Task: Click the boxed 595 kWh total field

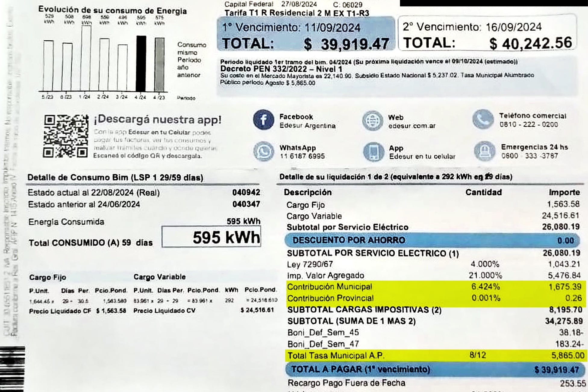Action: [211, 237]
